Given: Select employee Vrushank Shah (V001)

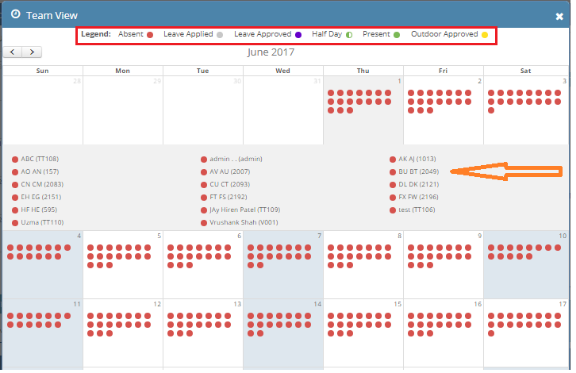Looking at the screenshot, I should pos(244,222).
